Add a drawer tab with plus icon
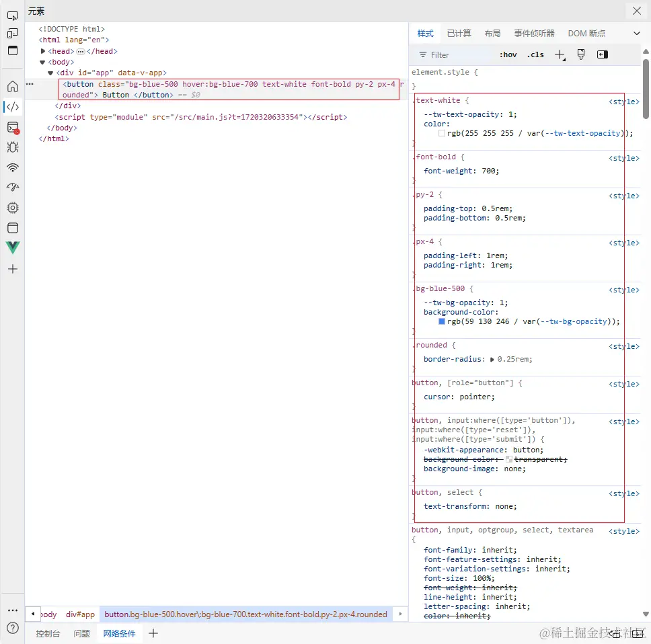The image size is (651, 644). pyautogui.click(x=153, y=633)
